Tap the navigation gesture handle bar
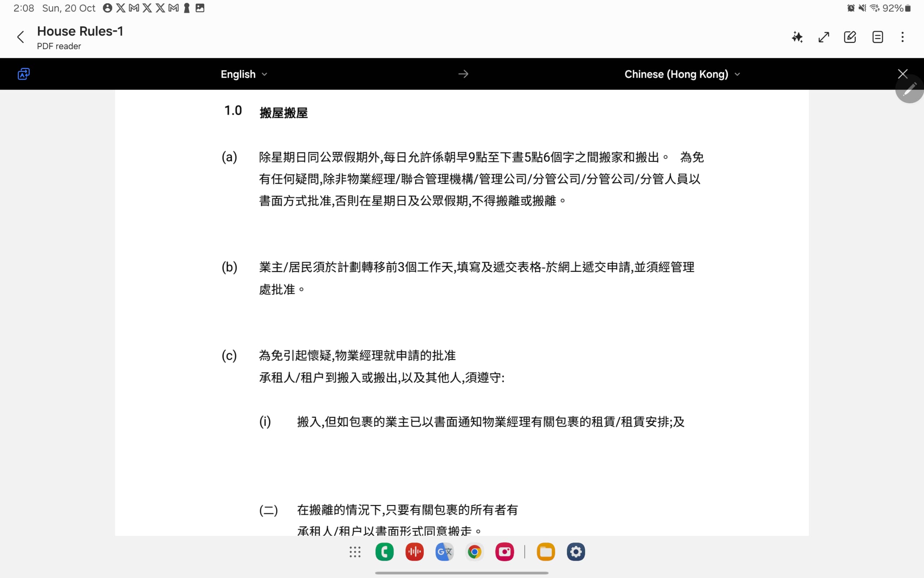Image resolution: width=924 pixels, height=578 pixels. (x=462, y=573)
